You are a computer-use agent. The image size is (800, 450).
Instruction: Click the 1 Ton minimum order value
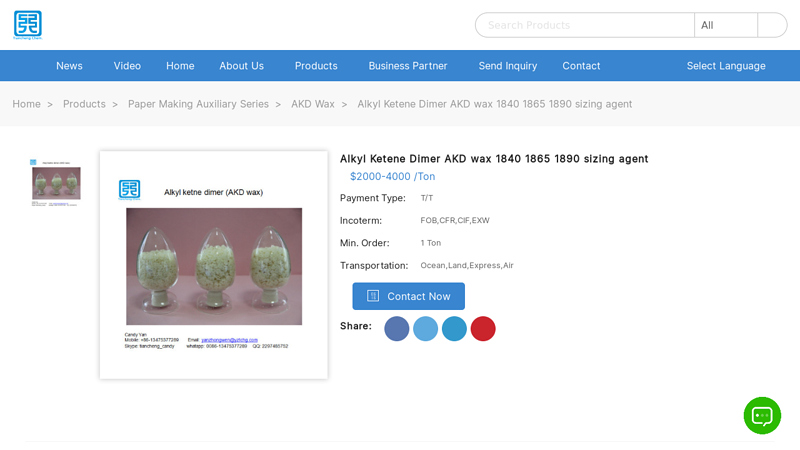click(x=431, y=243)
